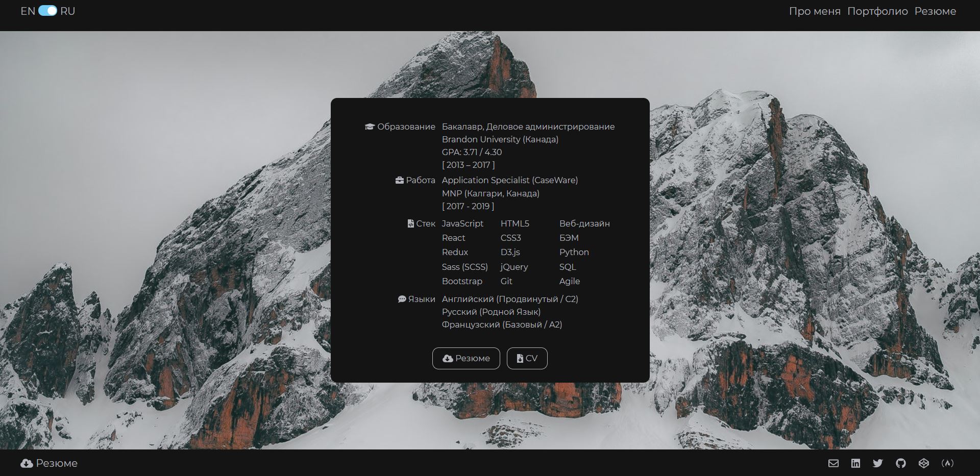
Task: Click the jQuery skill
Action: [x=514, y=267]
